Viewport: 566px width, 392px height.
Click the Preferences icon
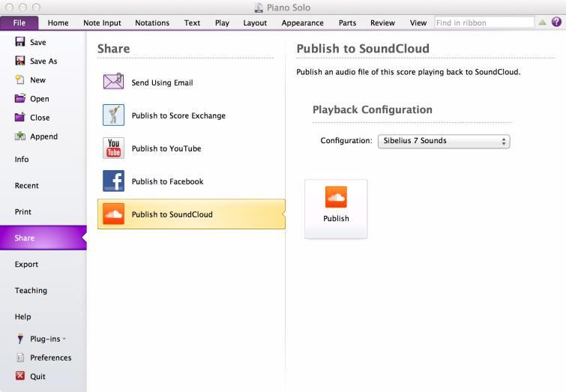point(20,358)
